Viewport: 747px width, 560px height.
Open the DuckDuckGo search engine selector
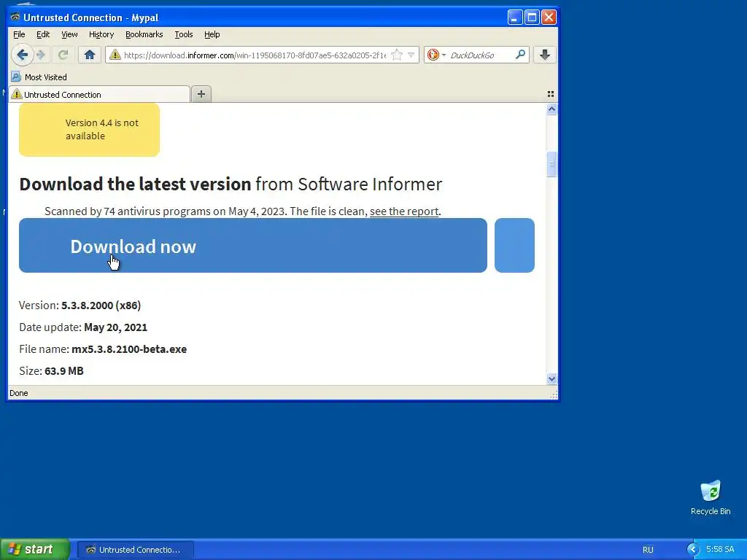click(x=436, y=55)
